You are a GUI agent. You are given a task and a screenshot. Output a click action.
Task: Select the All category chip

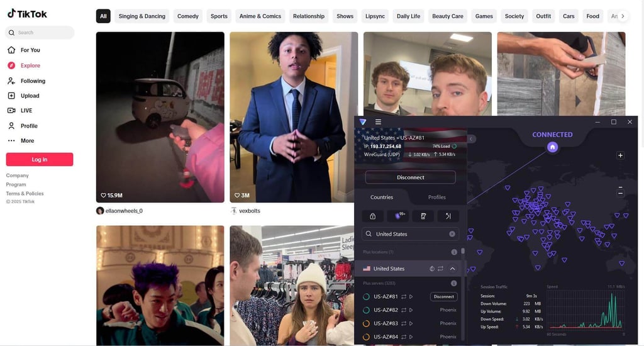tap(103, 16)
